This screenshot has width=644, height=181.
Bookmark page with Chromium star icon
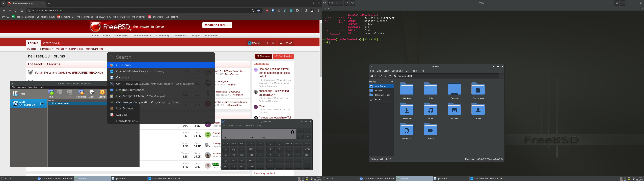coord(259,11)
